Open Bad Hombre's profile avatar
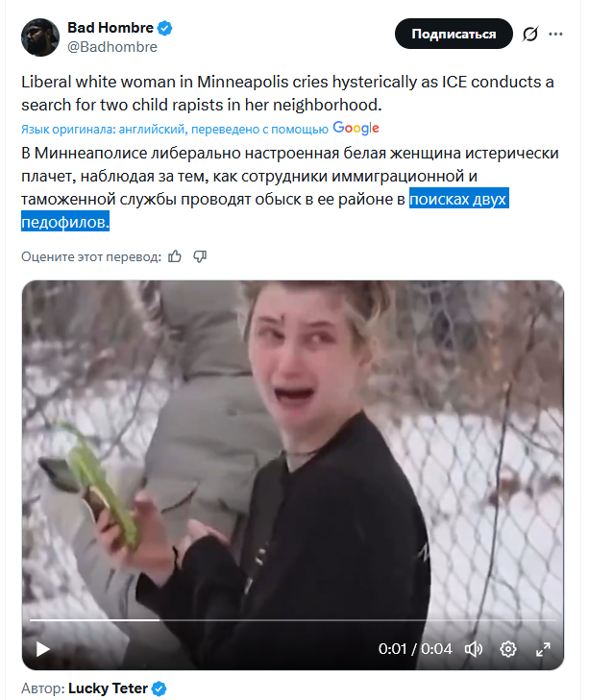The width and height of the screenshot is (589, 700). (40, 37)
